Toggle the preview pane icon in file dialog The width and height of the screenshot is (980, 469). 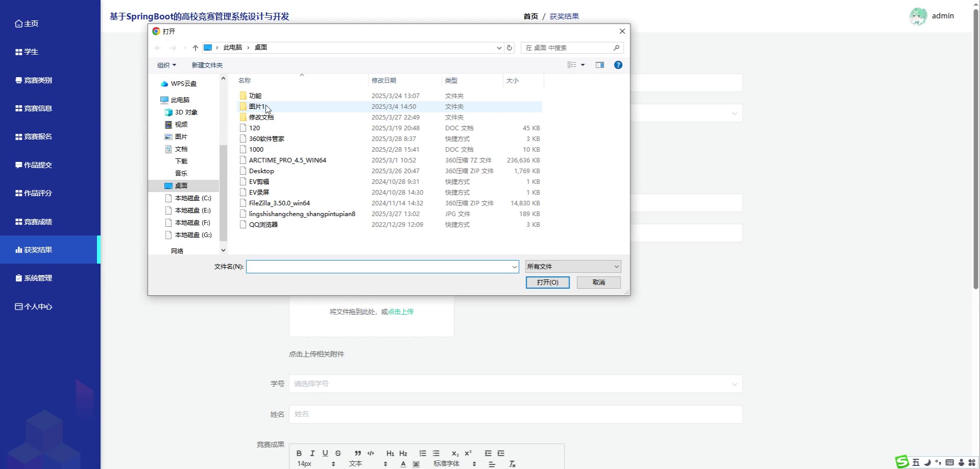coord(600,65)
